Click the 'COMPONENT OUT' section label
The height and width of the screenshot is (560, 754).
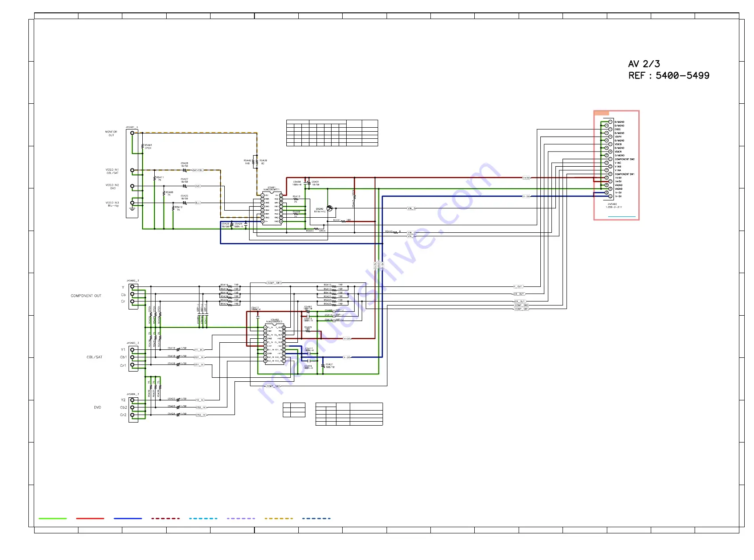click(x=86, y=296)
